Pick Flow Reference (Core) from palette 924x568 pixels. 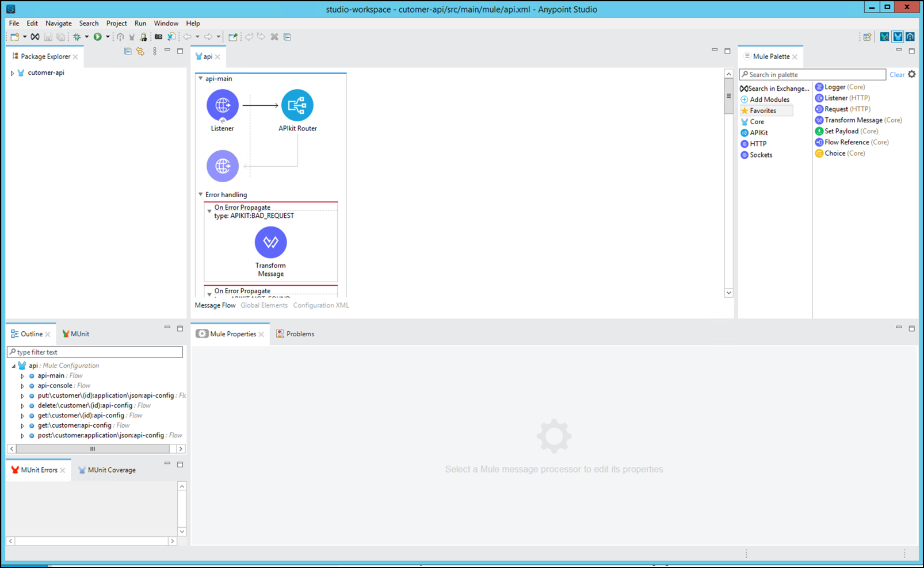tap(852, 143)
